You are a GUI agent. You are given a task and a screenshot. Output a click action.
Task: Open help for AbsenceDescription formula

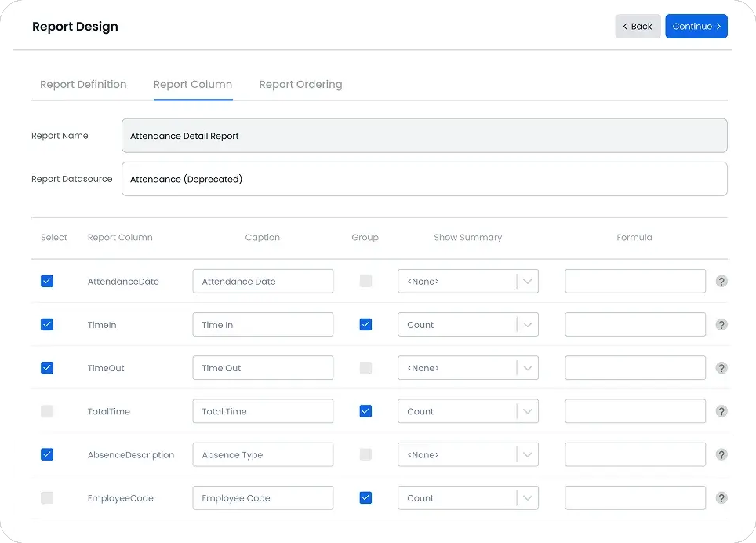(721, 455)
